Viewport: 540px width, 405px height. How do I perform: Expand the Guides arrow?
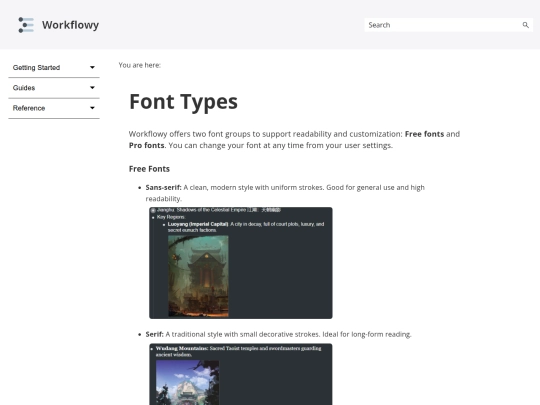pyautogui.click(x=92, y=88)
